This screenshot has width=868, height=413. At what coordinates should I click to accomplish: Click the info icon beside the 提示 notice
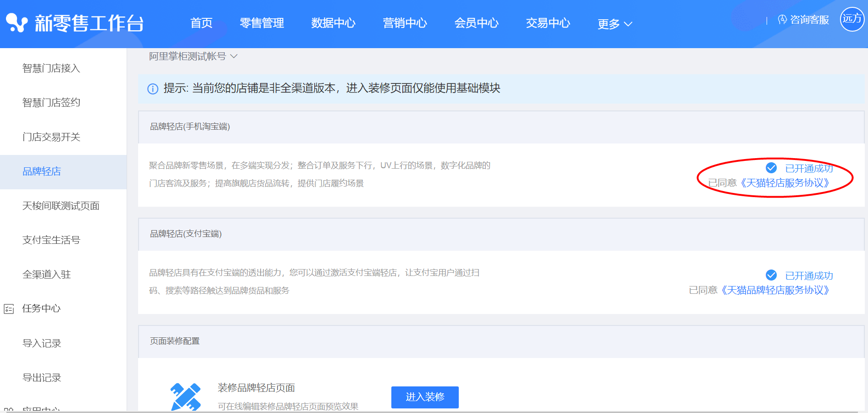(x=153, y=88)
